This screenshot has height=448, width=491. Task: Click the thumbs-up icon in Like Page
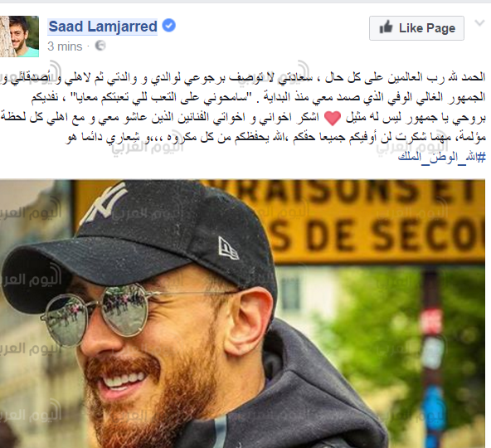(x=386, y=27)
